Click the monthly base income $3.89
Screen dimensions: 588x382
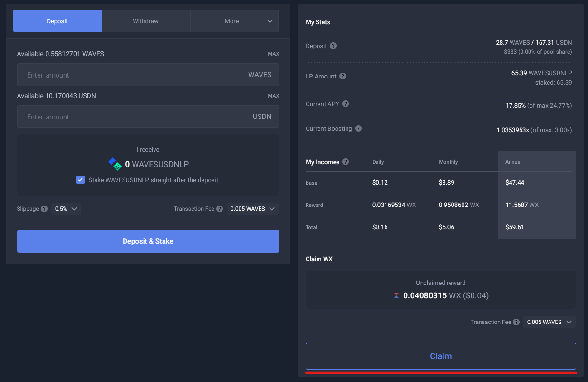tap(446, 183)
